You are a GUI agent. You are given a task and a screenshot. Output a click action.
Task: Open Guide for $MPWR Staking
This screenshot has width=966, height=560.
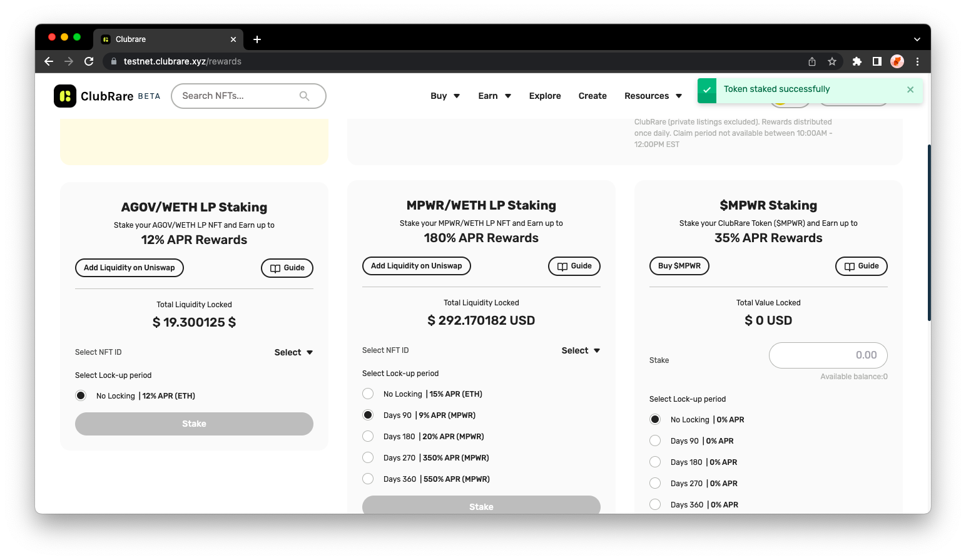pos(862,266)
